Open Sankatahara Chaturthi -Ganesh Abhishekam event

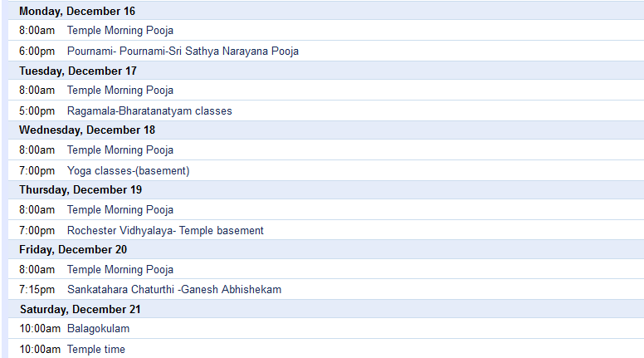pos(174,290)
